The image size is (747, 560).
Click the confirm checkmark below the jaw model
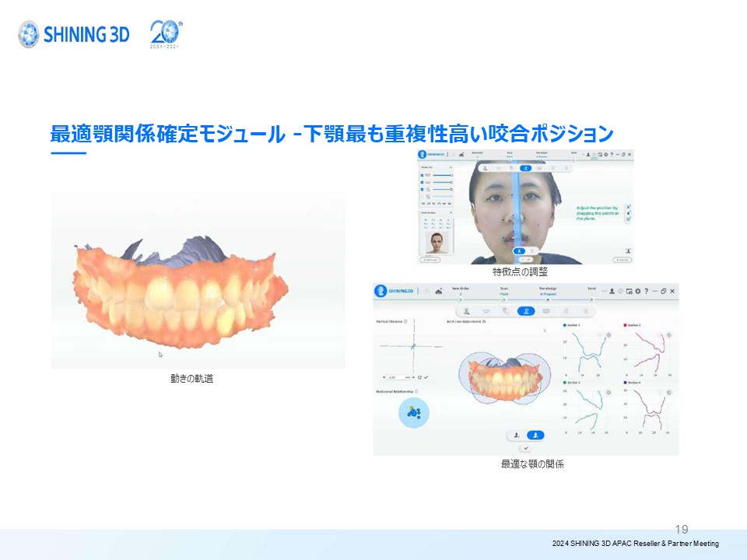coord(527,448)
